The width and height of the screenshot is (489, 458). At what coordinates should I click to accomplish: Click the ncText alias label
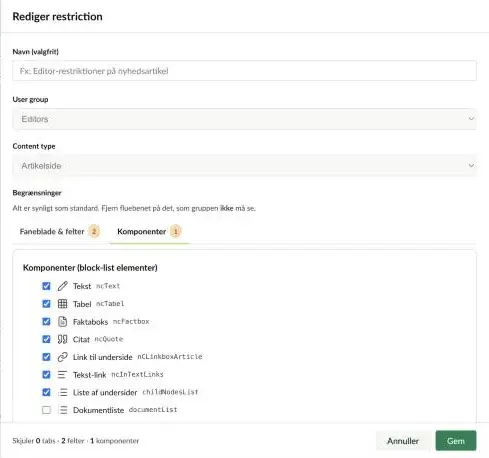[x=108, y=286]
